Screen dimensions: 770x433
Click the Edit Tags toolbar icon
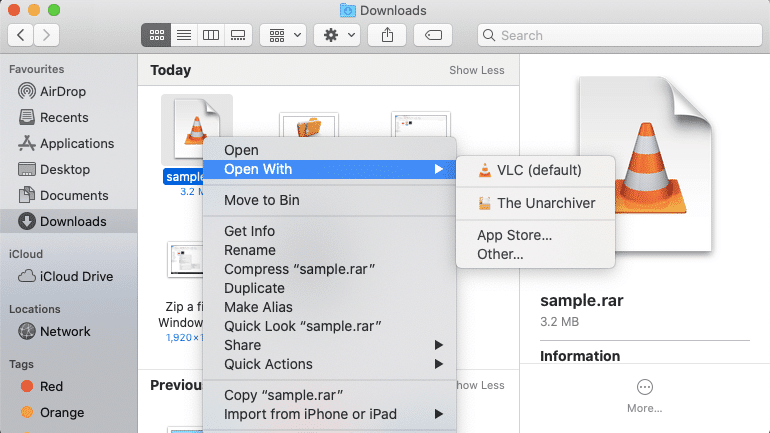pyautogui.click(x=434, y=35)
